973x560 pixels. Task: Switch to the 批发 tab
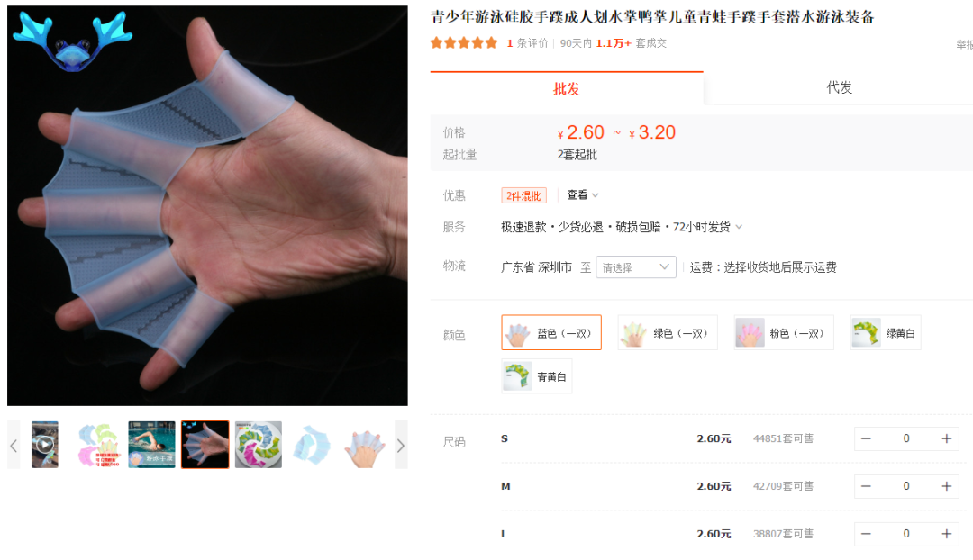coord(567,89)
